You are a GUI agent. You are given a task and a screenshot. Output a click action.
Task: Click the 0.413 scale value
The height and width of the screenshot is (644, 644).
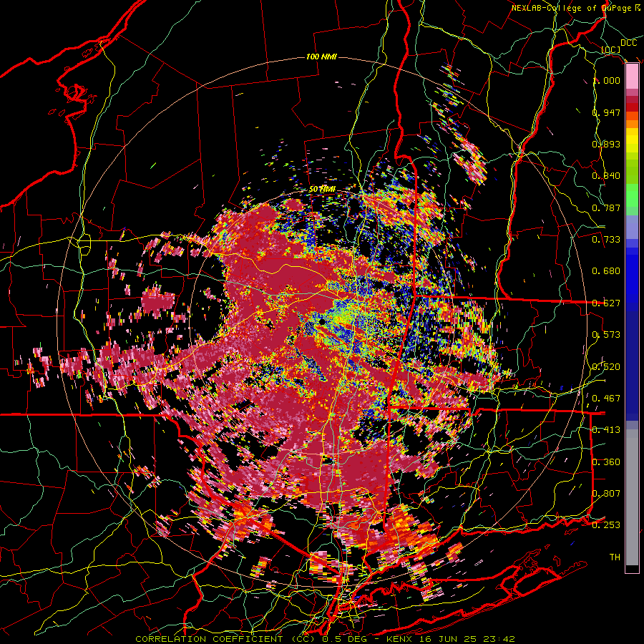[606, 430]
